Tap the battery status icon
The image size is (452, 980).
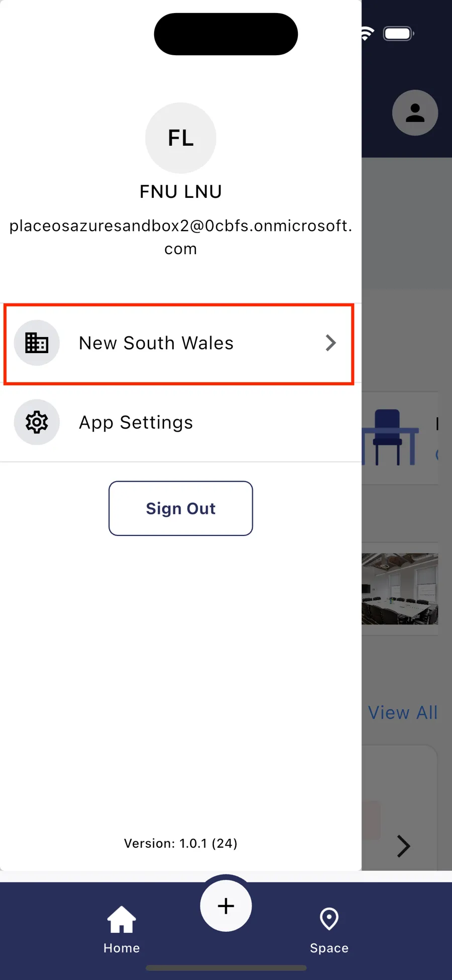coord(398,34)
